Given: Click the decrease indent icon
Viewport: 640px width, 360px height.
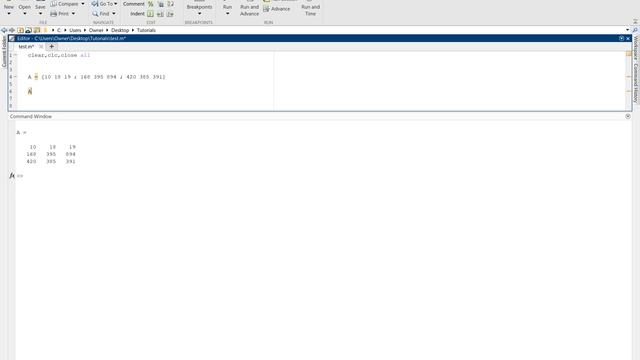Looking at the screenshot, I should coord(170,14).
